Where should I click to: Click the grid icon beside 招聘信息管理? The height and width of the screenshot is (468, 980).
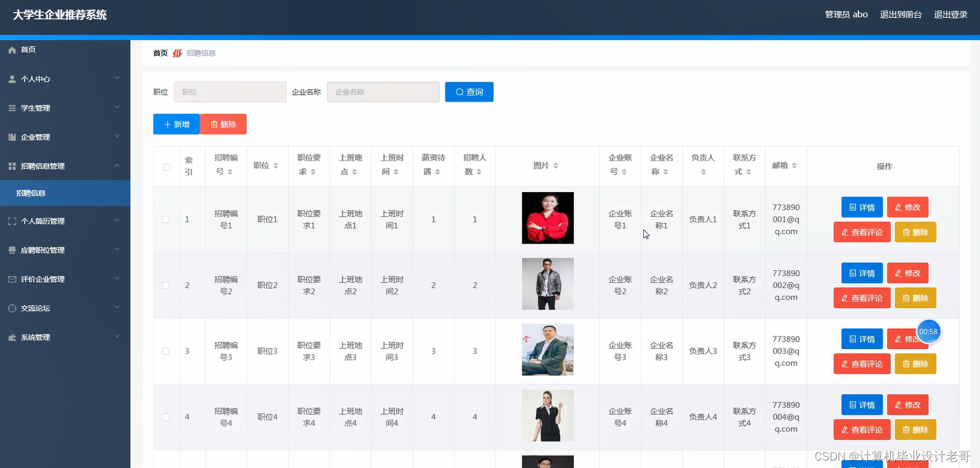coord(12,166)
